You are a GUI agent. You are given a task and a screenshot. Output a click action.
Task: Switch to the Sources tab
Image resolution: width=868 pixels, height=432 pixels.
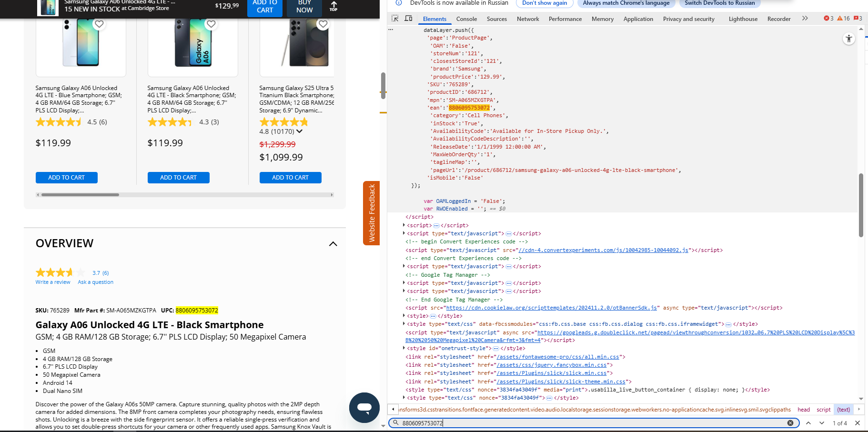(497, 19)
